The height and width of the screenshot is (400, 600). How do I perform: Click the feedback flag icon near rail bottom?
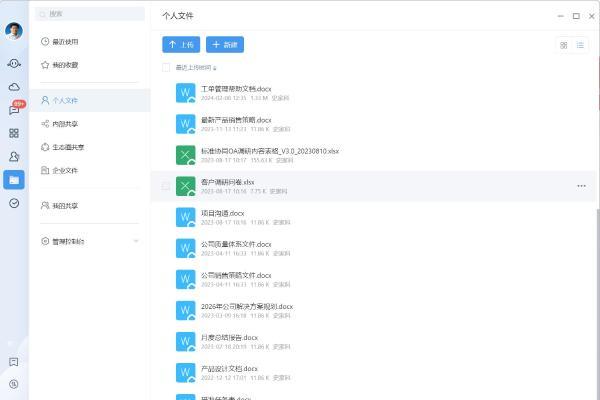pos(14,362)
